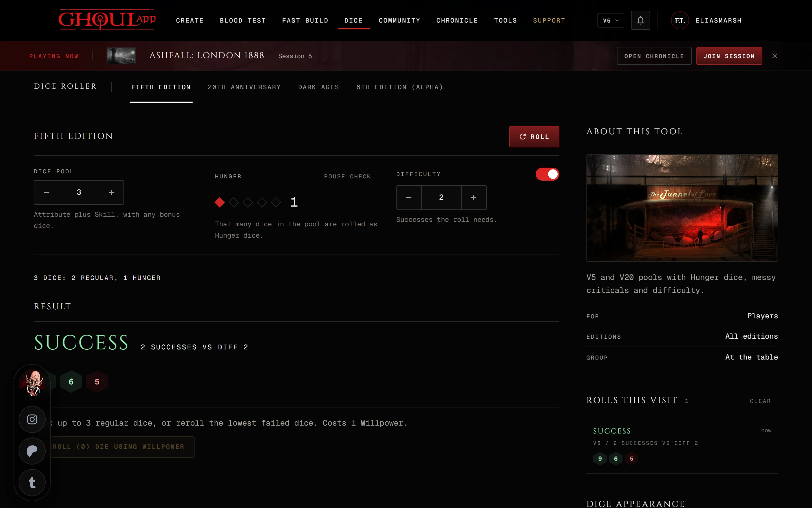Click the Tunnel of Love image
Viewport: 812px width, 508px height.
[x=682, y=208]
